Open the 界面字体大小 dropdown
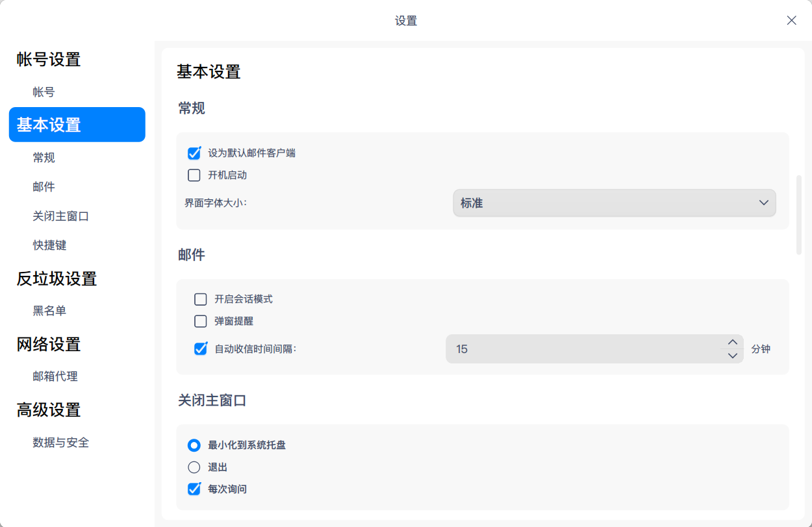This screenshot has width=812, height=527. point(614,202)
